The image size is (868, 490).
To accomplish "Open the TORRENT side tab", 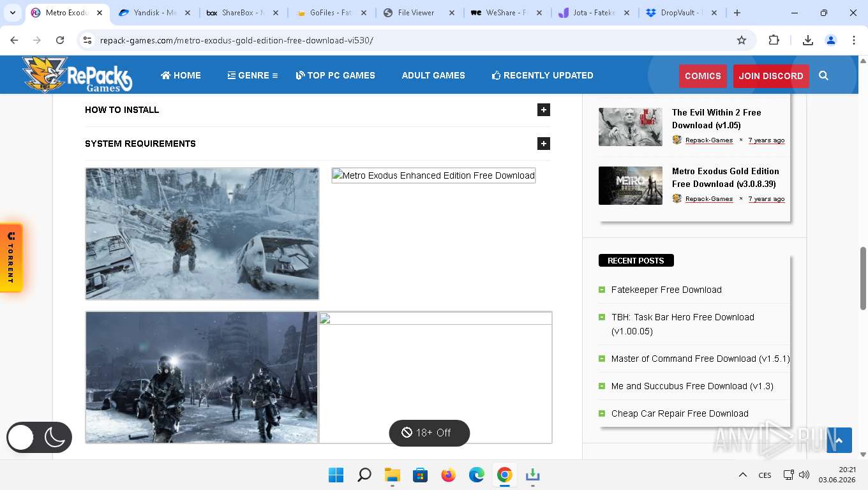I will [11, 258].
